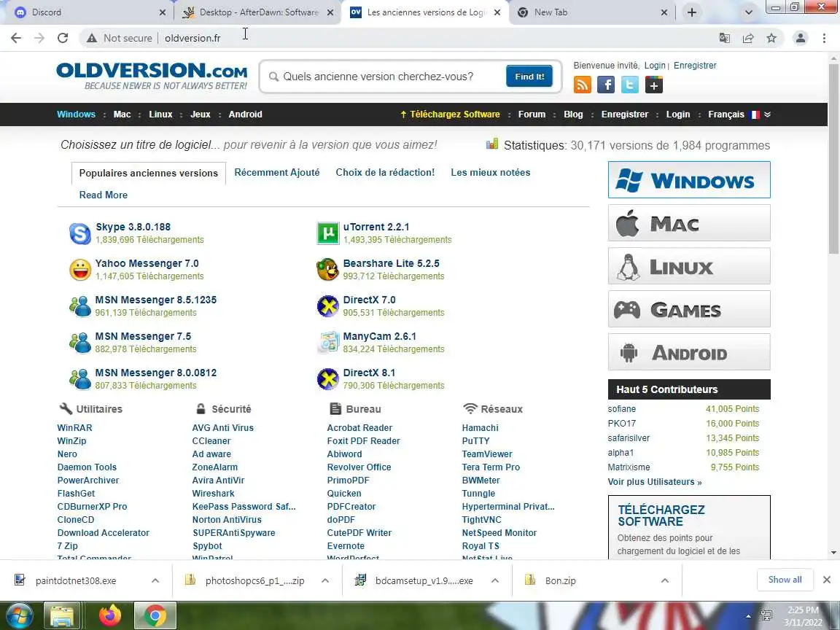Open the Facebook icon link

tap(606, 85)
